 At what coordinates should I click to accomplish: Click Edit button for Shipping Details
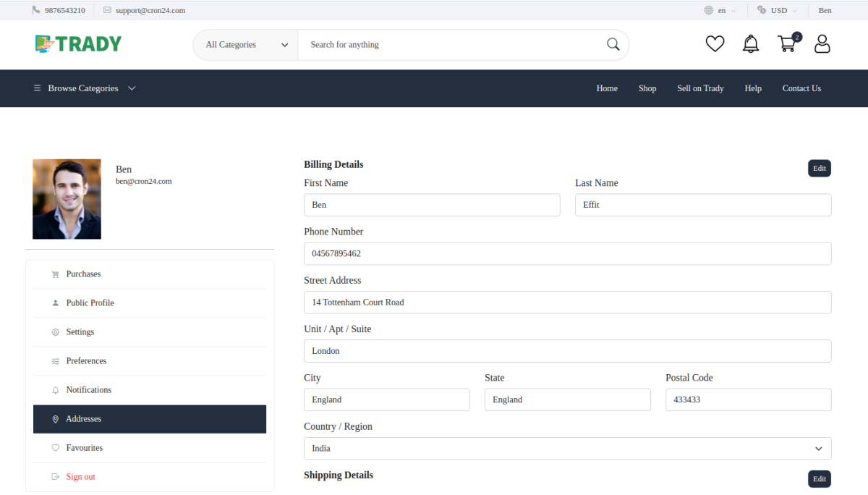pos(820,479)
